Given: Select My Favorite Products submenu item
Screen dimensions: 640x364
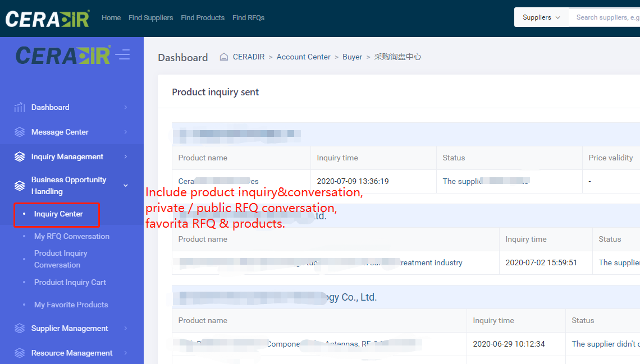Looking at the screenshot, I should 71,305.
